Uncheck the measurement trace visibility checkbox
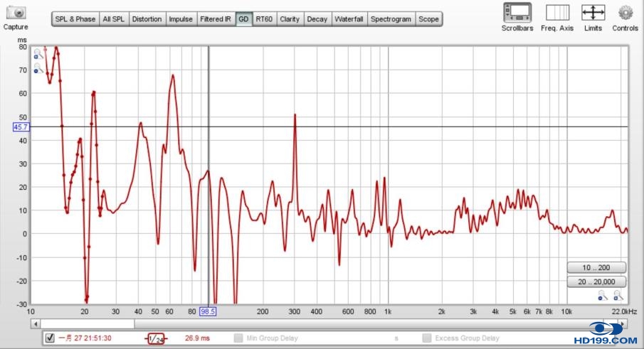644x349 pixels. (50, 338)
